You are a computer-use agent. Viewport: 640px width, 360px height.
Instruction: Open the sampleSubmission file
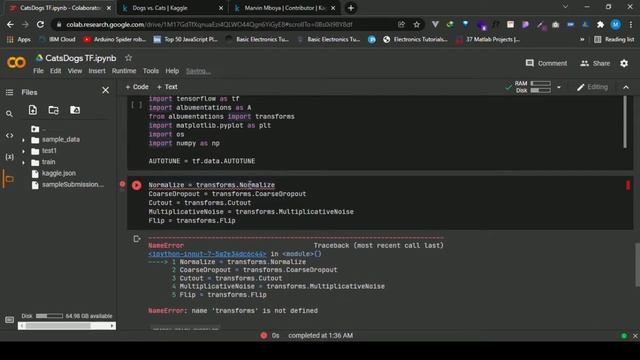pos(73,185)
